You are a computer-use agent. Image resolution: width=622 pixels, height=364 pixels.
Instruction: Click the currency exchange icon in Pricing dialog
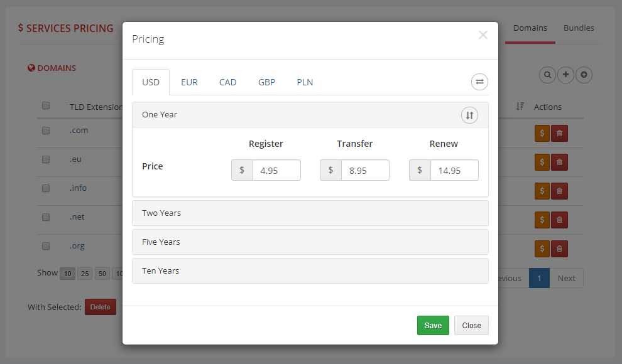tap(479, 82)
